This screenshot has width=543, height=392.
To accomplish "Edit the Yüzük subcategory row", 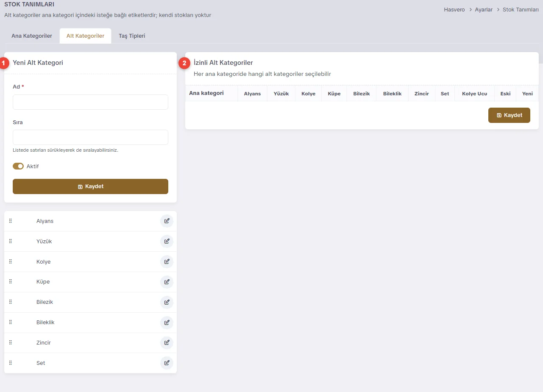I will pos(167,241).
